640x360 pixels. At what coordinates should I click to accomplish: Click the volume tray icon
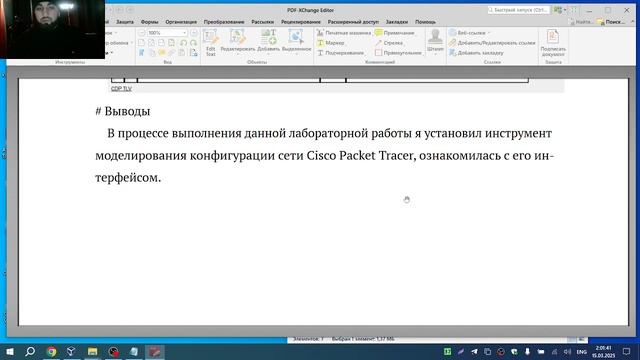pos(567,351)
